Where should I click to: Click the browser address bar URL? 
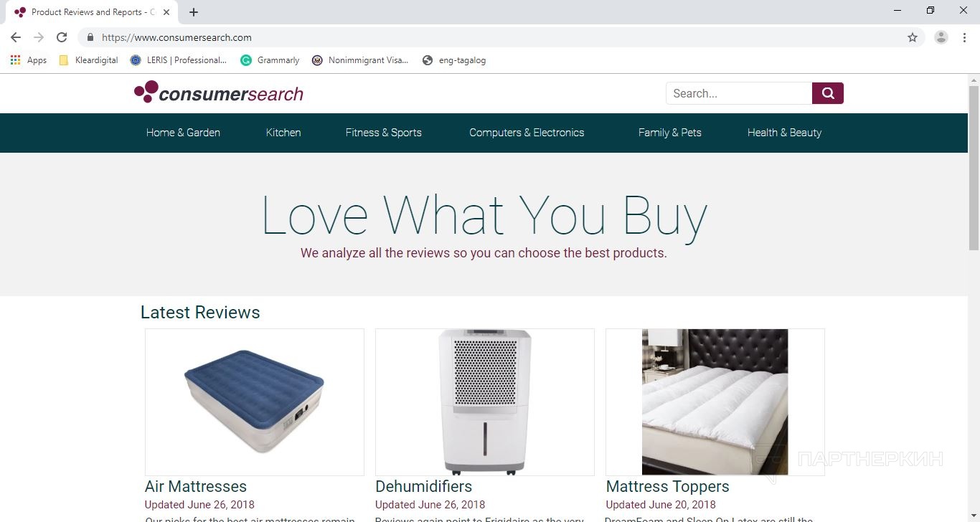click(x=176, y=37)
